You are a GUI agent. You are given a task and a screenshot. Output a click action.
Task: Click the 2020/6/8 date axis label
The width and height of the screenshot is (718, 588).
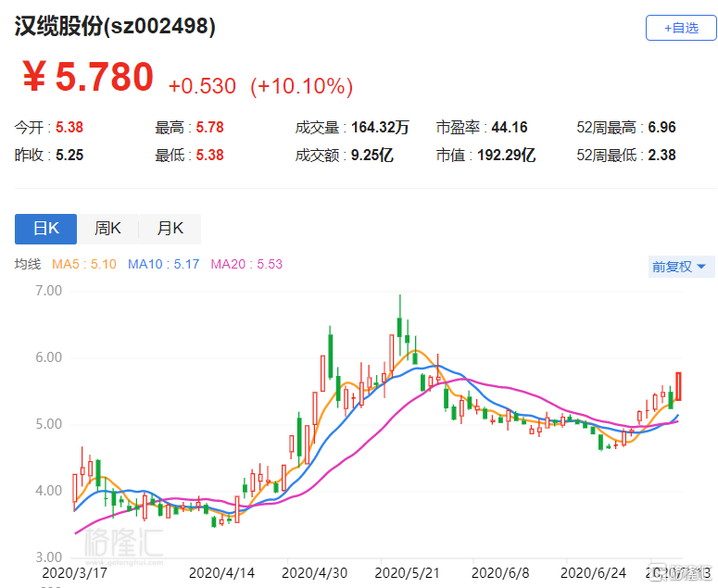[x=500, y=573]
